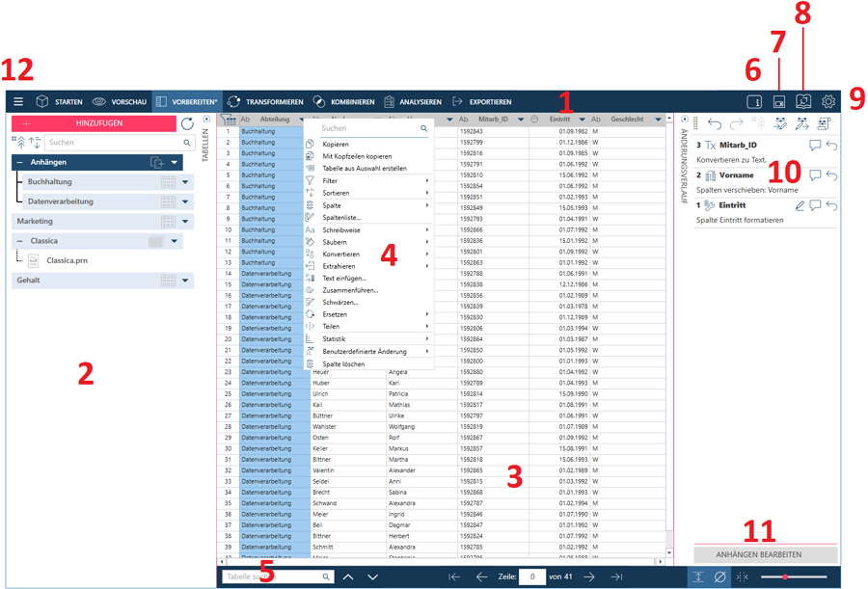Go to first row with the start arrow
This screenshot has width=868, height=589.
(454, 576)
